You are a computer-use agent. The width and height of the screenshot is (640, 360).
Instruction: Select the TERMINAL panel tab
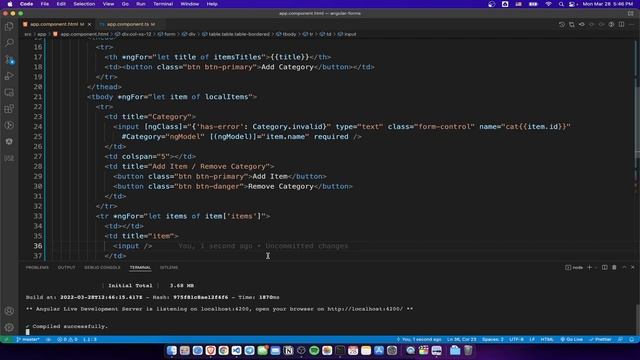point(140,267)
